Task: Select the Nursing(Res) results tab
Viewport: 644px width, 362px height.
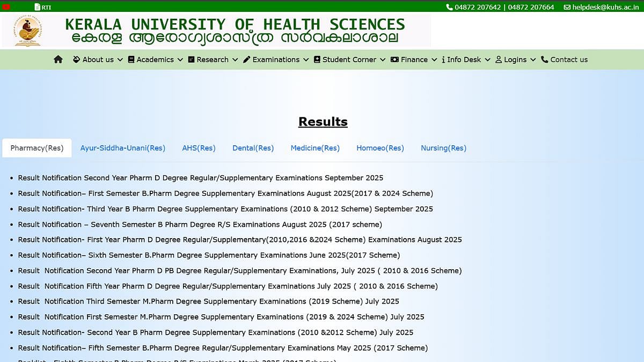Action: click(443, 147)
